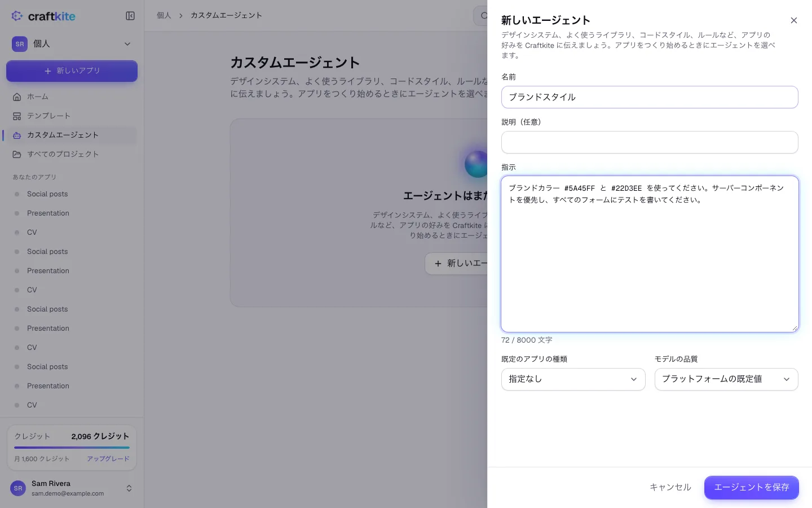812x508 pixels.
Task: Click inside the 指示 text area
Action: [650, 254]
